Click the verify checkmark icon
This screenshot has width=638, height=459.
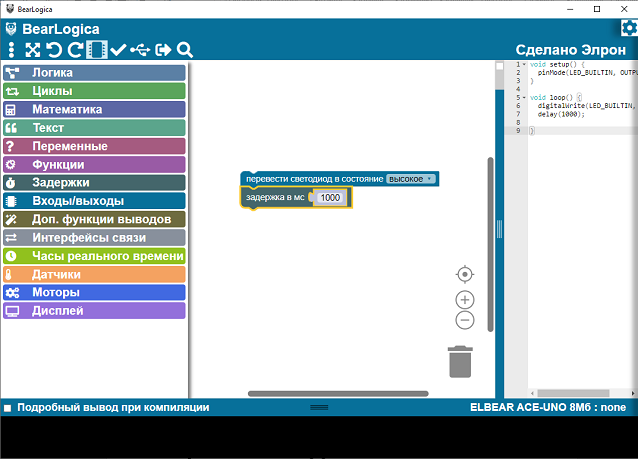click(119, 50)
